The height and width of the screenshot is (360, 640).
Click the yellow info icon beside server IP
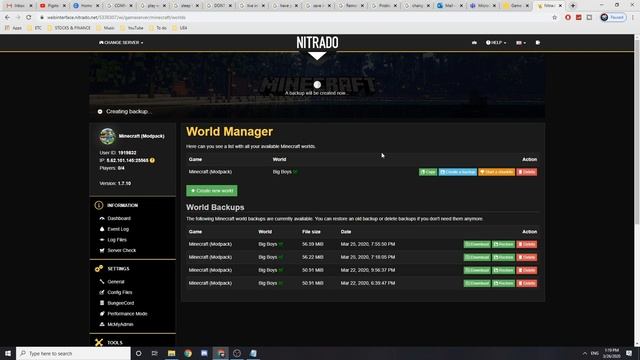[x=152, y=160]
